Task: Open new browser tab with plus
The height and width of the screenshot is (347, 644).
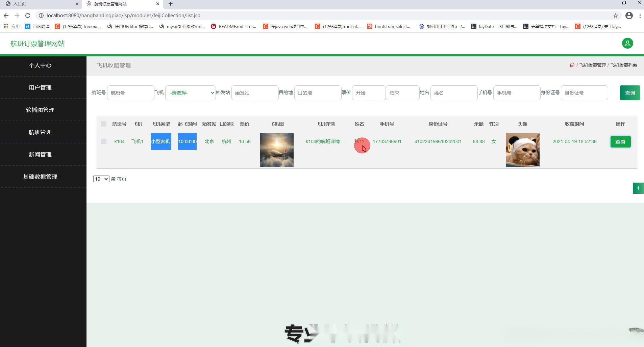Action: (x=171, y=4)
